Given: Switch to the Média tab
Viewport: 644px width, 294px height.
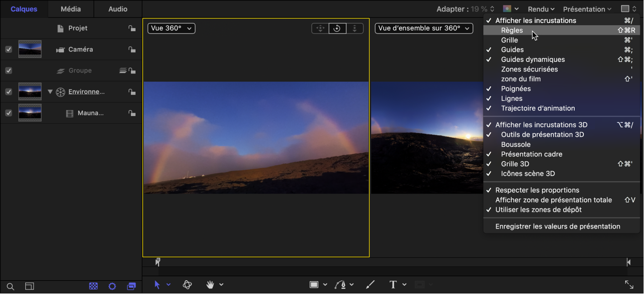Looking at the screenshot, I should (x=71, y=9).
